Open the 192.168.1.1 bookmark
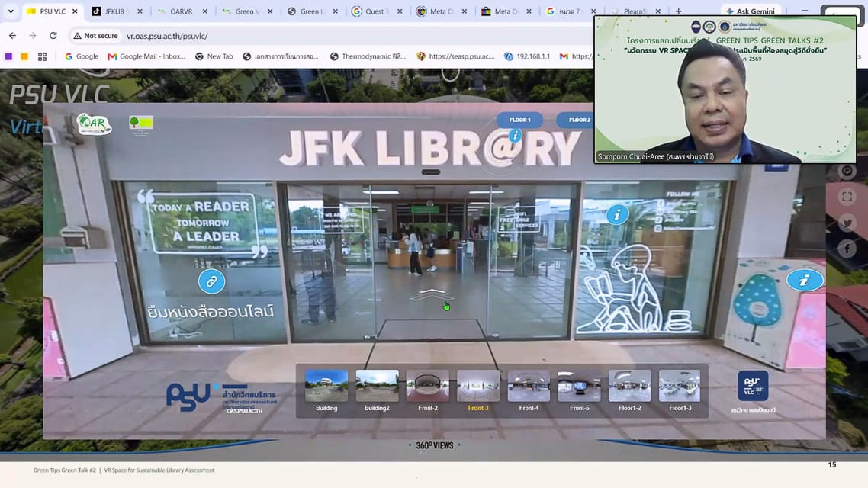Screen dimensions: 868x488 (527, 56)
